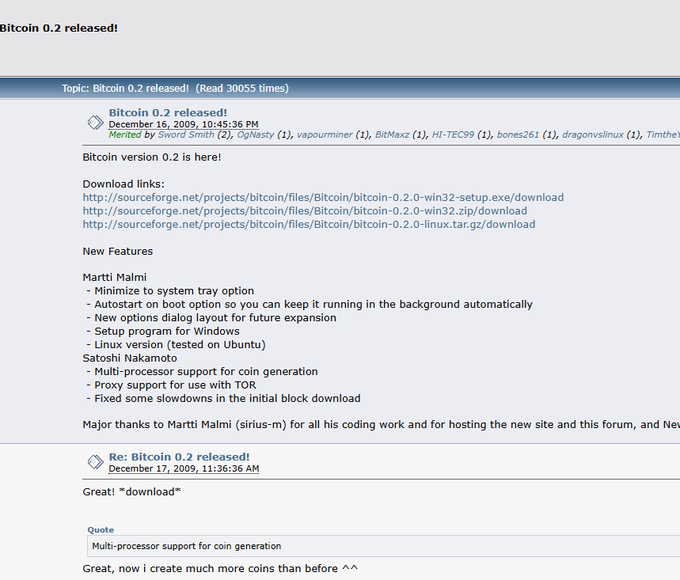The width and height of the screenshot is (680, 580).
Task: Open the win32-setup.exe download link
Action: [x=323, y=197]
